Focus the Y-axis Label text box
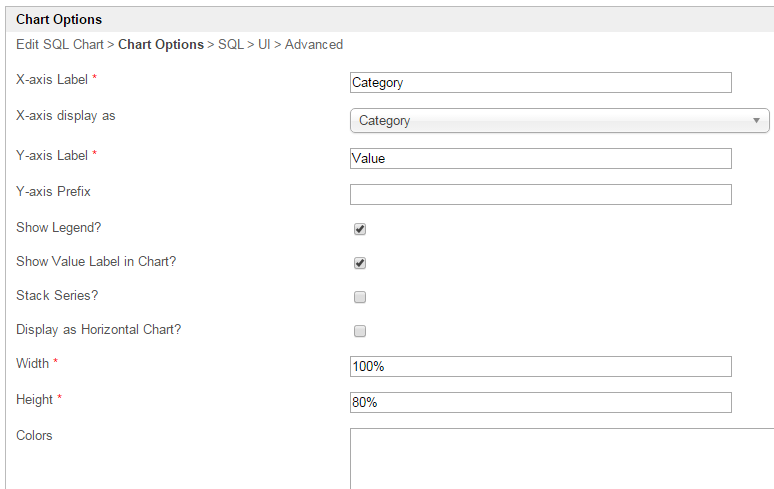This screenshot has width=774, height=489. click(540, 158)
